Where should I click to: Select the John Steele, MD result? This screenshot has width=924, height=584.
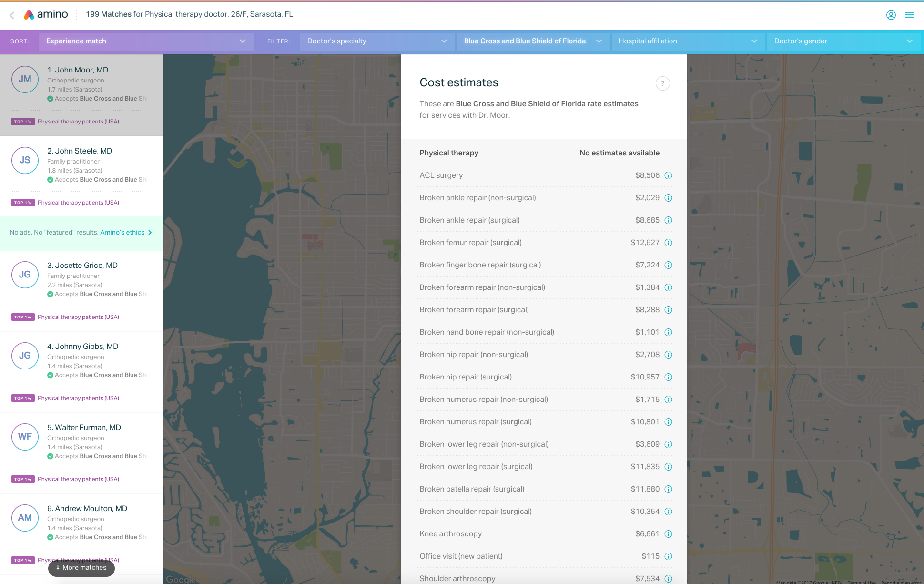click(x=81, y=176)
